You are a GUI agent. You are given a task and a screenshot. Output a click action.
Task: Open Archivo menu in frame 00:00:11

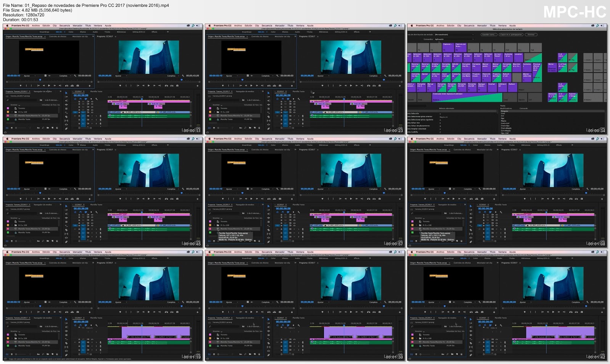pos(36,26)
